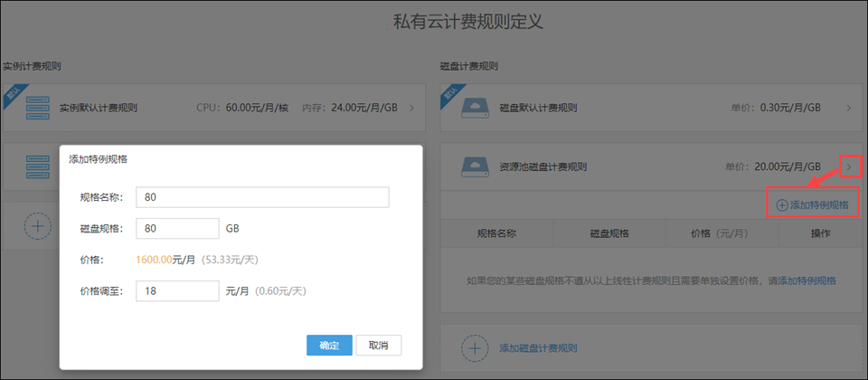
Task: Expand 磁盘默认计费规则 chevron
Action: tap(850, 108)
